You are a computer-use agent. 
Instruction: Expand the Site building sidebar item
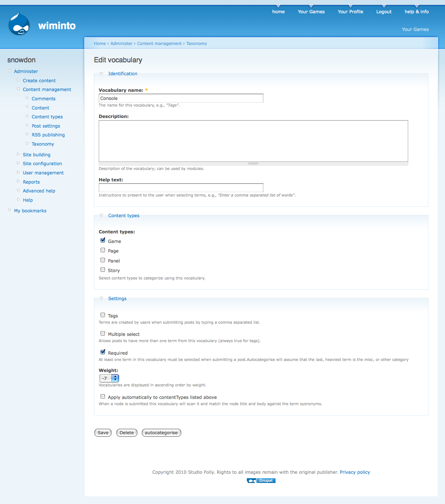click(18, 154)
